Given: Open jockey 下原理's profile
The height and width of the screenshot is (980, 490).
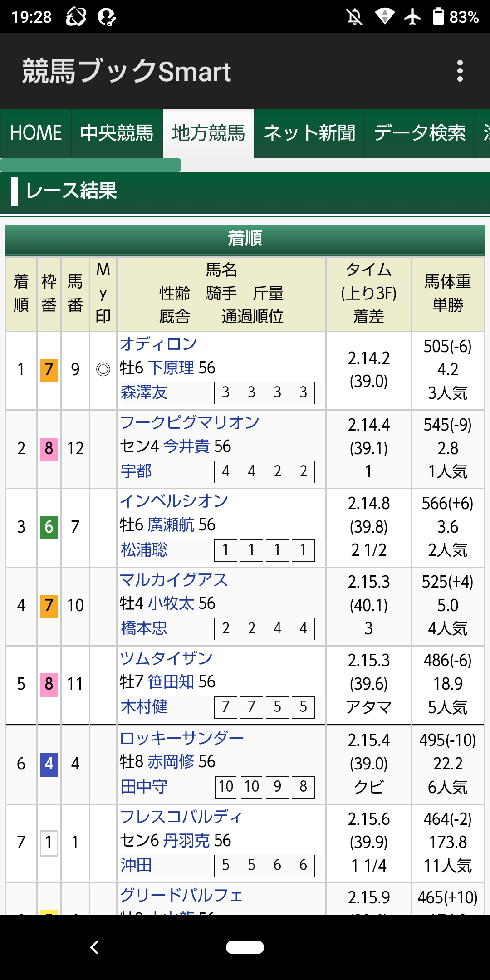Looking at the screenshot, I should (x=175, y=368).
